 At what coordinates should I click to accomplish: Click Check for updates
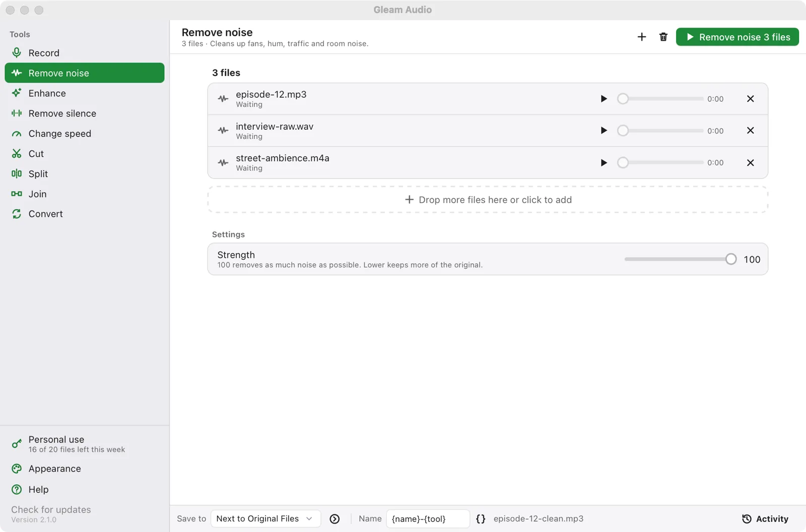(51, 509)
